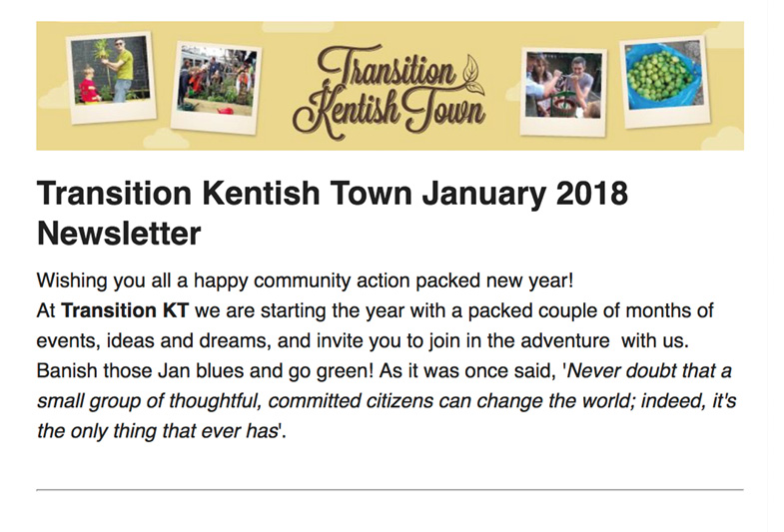The height and width of the screenshot is (532, 784).
Task: Open the man and child gardening photo
Action: coord(111,77)
